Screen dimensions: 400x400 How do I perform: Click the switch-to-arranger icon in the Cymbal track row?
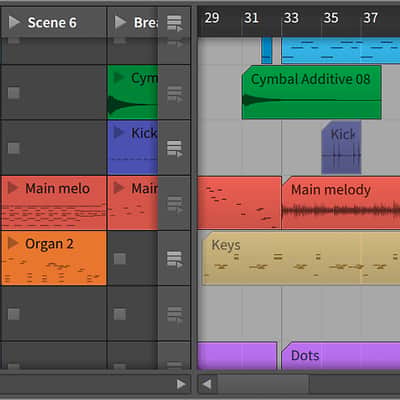pyautogui.click(x=175, y=95)
